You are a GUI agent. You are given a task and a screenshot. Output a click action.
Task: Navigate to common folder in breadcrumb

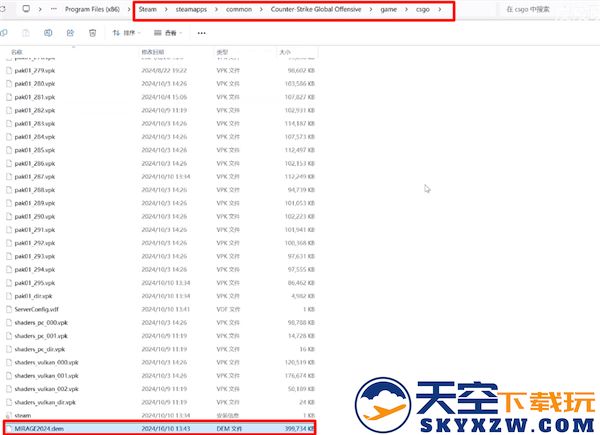pos(239,9)
